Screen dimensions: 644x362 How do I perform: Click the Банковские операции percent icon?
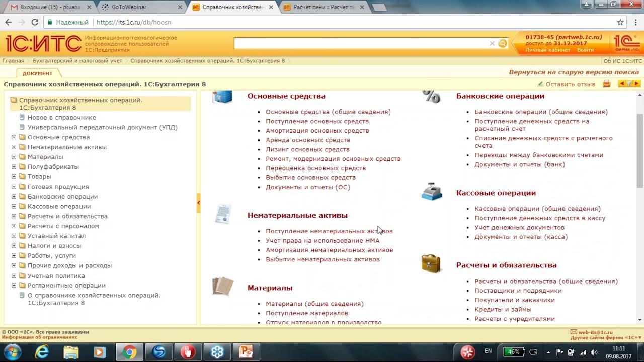(431, 96)
